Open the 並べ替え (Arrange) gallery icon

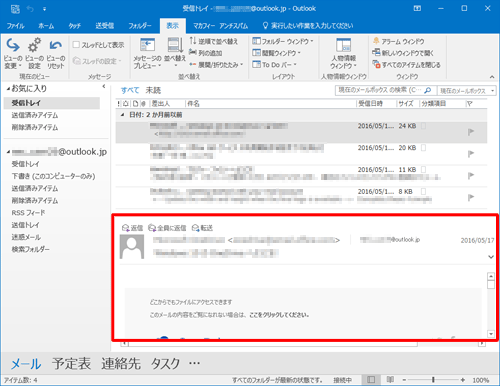click(x=175, y=45)
